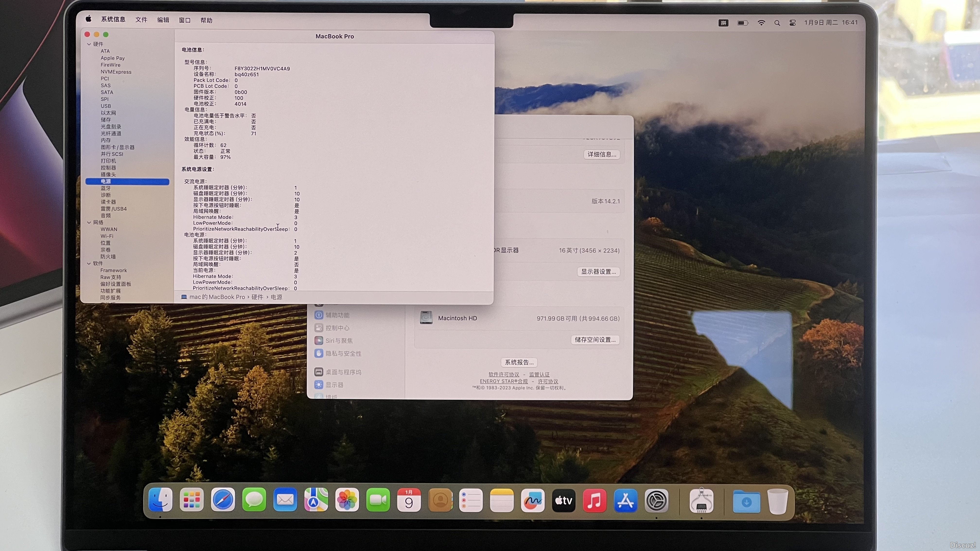Image resolution: width=980 pixels, height=551 pixels.
Task: Open Control Center in menu bar
Action: pos(792,23)
